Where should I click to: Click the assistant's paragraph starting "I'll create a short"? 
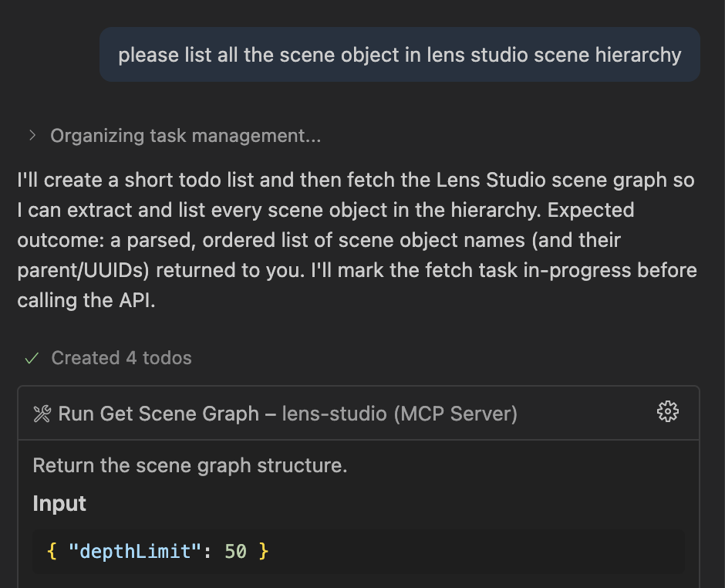click(x=355, y=240)
